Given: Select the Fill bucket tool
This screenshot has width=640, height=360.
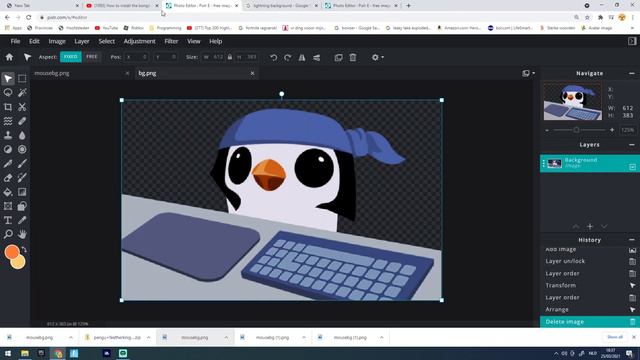Looking at the screenshot, I should 8,192.
